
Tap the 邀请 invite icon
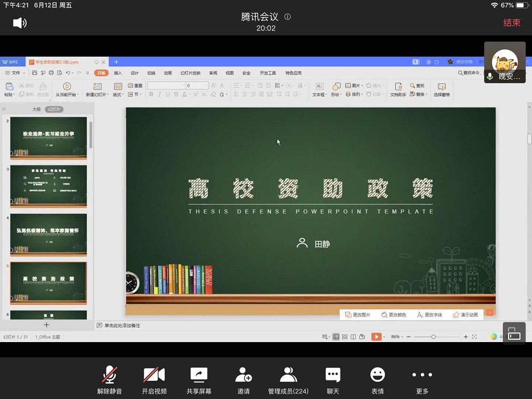(244, 375)
